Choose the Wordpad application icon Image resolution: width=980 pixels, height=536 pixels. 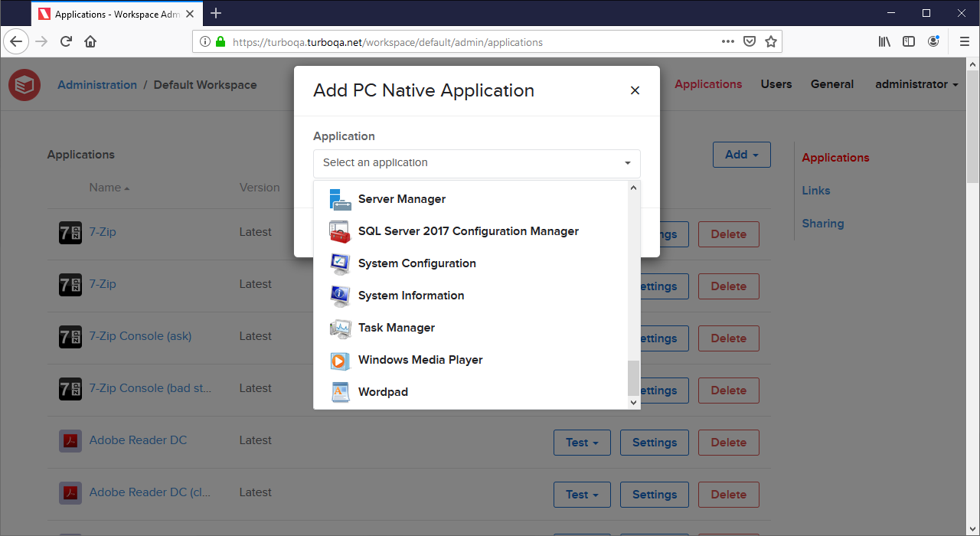tap(340, 392)
